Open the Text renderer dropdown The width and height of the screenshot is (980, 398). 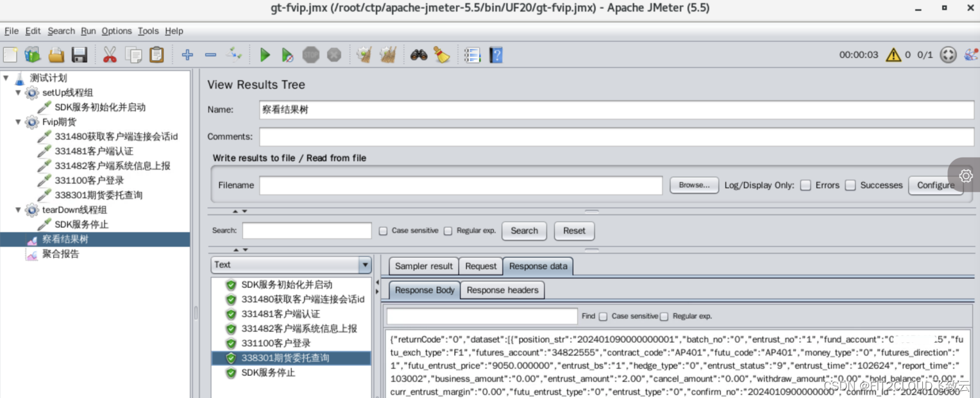(x=291, y=265)
